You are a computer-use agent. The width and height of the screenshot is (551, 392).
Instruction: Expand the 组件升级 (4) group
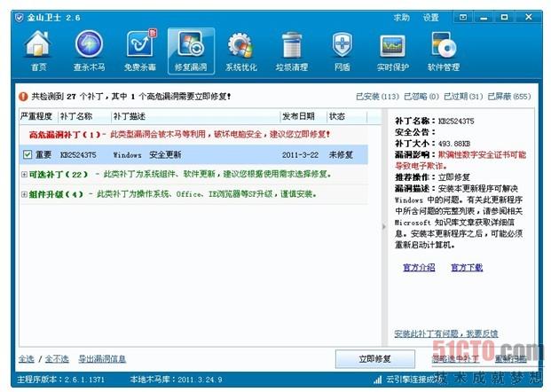click(24, 194)
